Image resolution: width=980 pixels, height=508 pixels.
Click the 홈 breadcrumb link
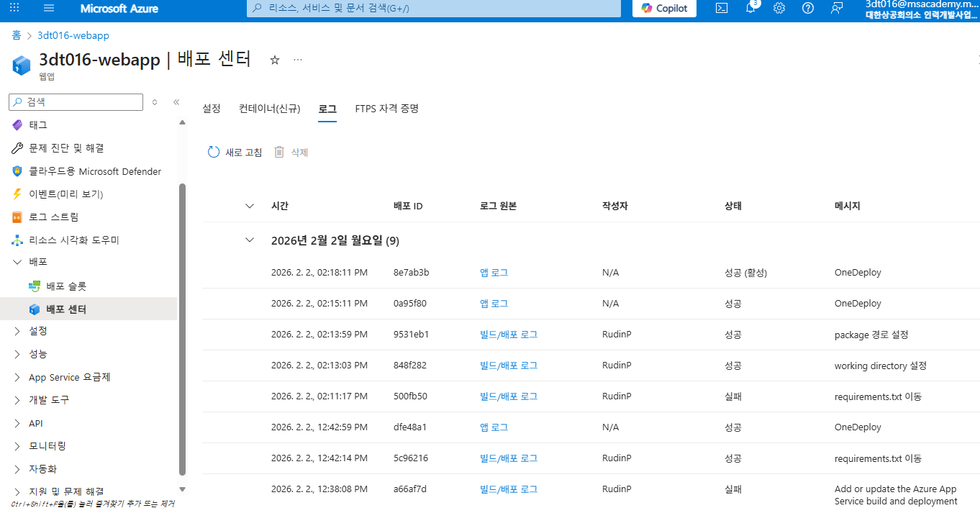(x=16, y=35)
